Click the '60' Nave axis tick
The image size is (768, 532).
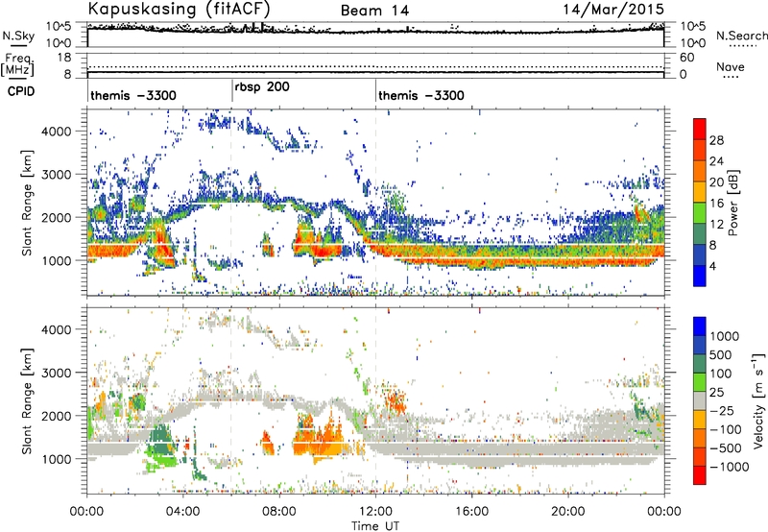686,58
